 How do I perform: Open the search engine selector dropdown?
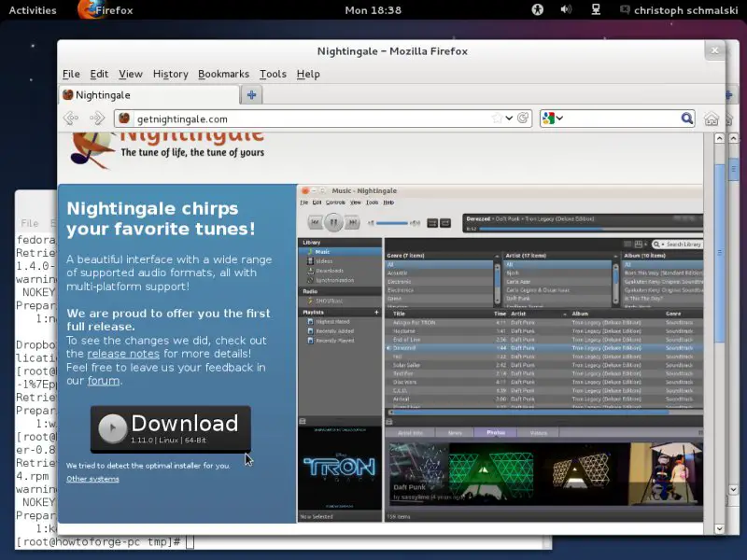[x=559, y=119]
